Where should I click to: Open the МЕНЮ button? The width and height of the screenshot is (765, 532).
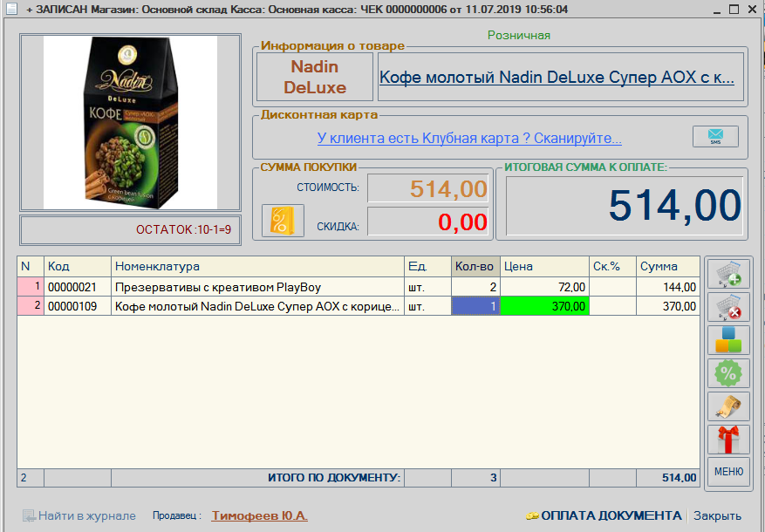coord(728,472)
